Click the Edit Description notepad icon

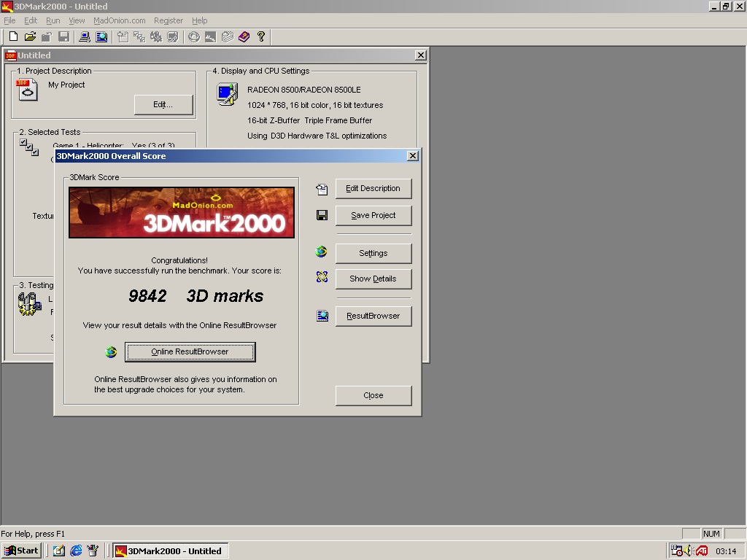[321, 188]
